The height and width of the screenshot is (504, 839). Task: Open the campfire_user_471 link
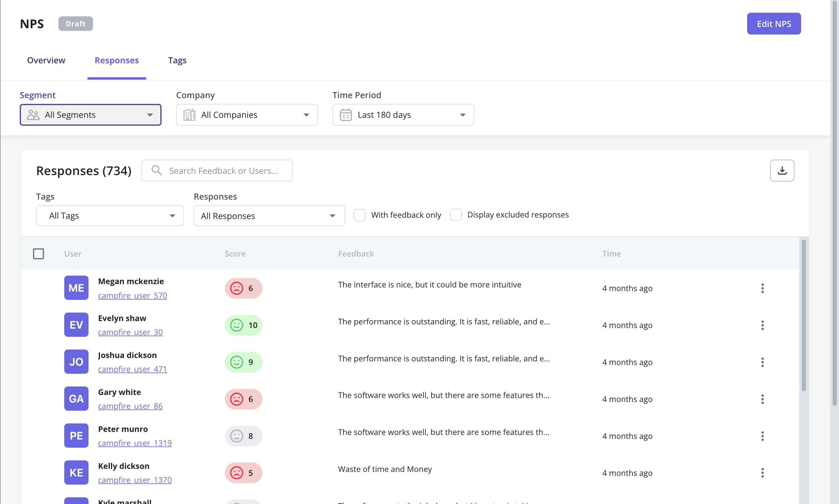(132, 369)
